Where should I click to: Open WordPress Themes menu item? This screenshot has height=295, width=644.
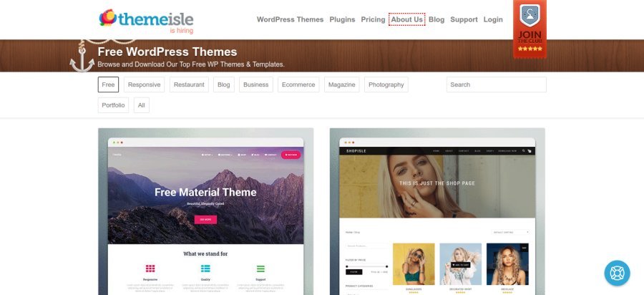(290, 19)
